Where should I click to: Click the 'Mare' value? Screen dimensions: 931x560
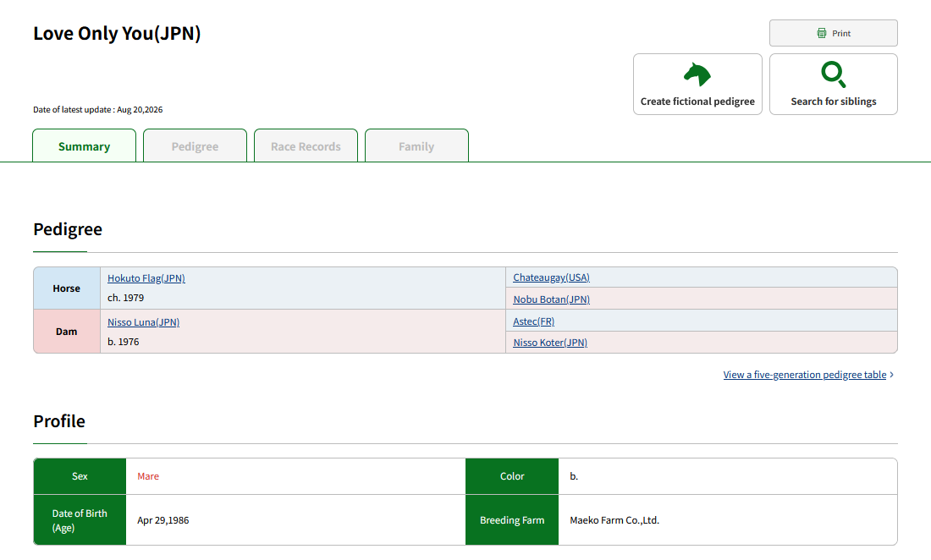click(x=148, y=476)
